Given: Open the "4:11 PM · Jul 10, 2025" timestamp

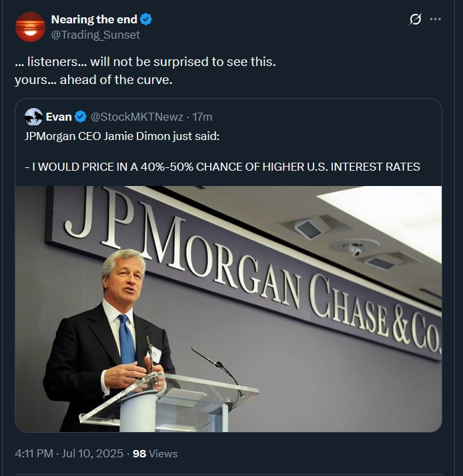Looking at the screenshot, I should 69,453.
